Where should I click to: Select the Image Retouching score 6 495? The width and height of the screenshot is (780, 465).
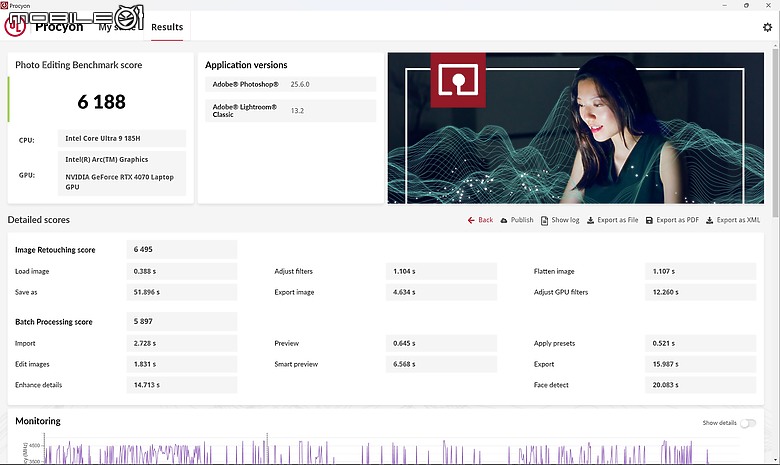click(x=143, y=249)
